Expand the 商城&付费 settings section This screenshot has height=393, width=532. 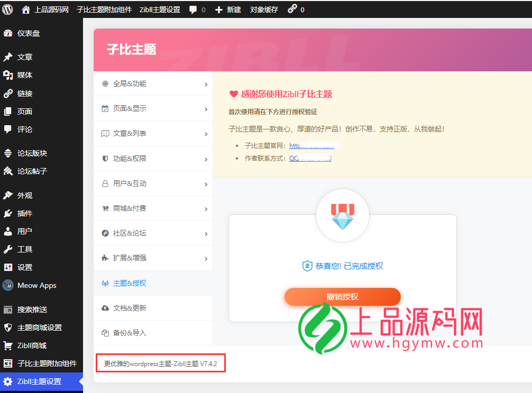[x=153, y=208]
